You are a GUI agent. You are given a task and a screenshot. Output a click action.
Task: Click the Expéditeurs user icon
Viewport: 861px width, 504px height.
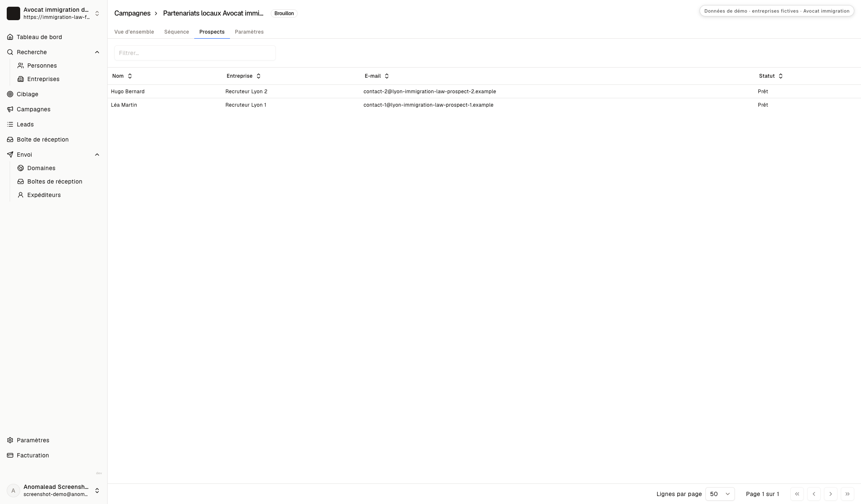pos(21,195)
